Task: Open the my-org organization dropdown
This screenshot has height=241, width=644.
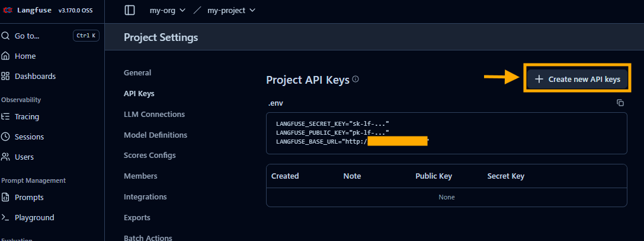Action: (x=168, y=10)
